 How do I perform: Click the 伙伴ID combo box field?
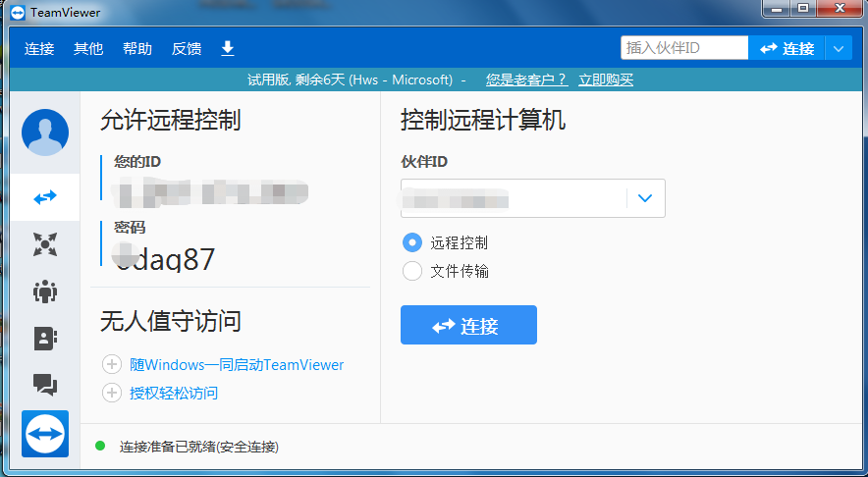click(x=532, y=198)
